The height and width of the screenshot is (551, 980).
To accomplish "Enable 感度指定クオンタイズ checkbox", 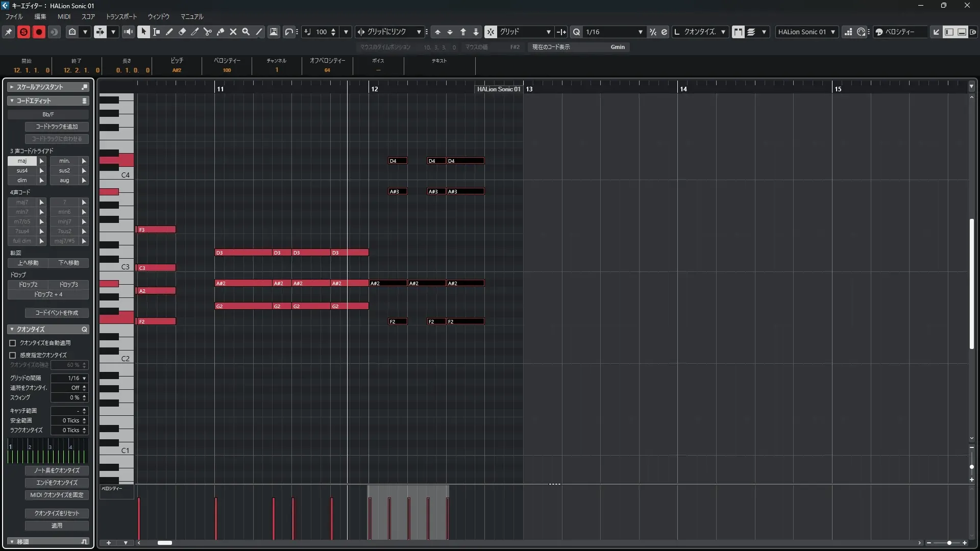I will tap(13, 355).
